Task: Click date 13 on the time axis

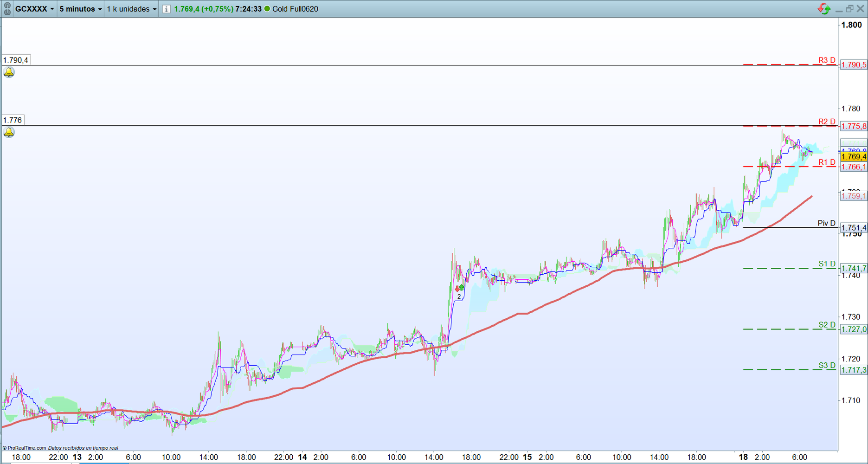Action: coord(77,457)
